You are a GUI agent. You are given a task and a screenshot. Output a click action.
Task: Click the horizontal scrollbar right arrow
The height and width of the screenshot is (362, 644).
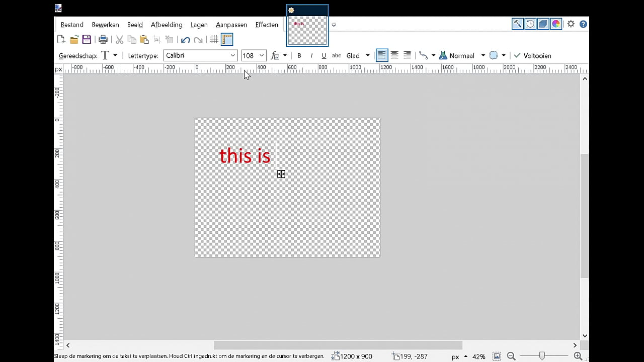[575, 345]
